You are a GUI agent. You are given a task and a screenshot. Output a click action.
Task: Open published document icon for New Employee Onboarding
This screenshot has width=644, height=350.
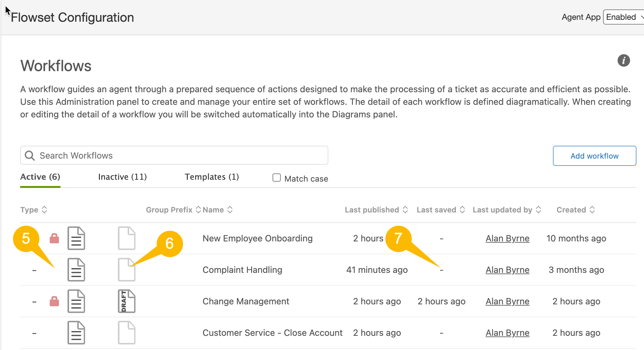pos(76,238)
